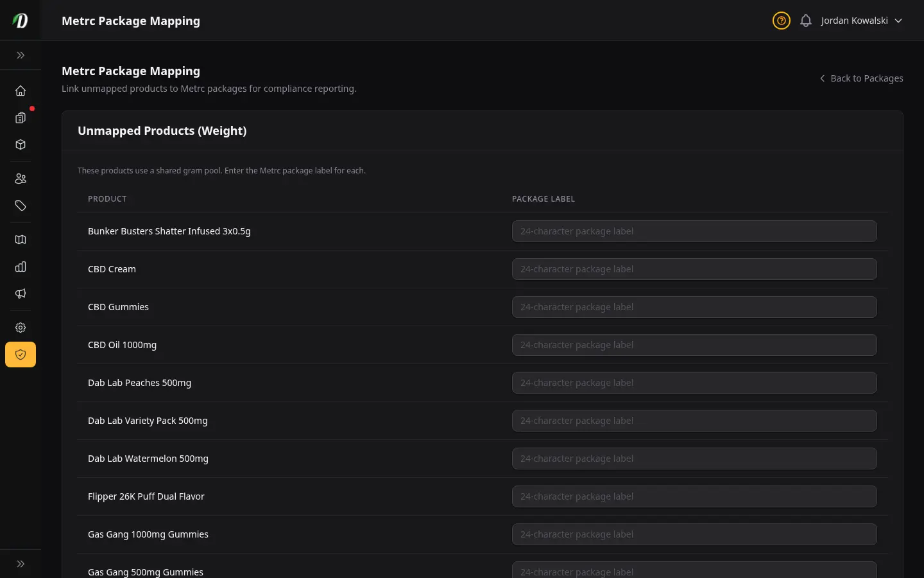
Task: Click package label field for CBD Gummies
Action: click(694, 307)
